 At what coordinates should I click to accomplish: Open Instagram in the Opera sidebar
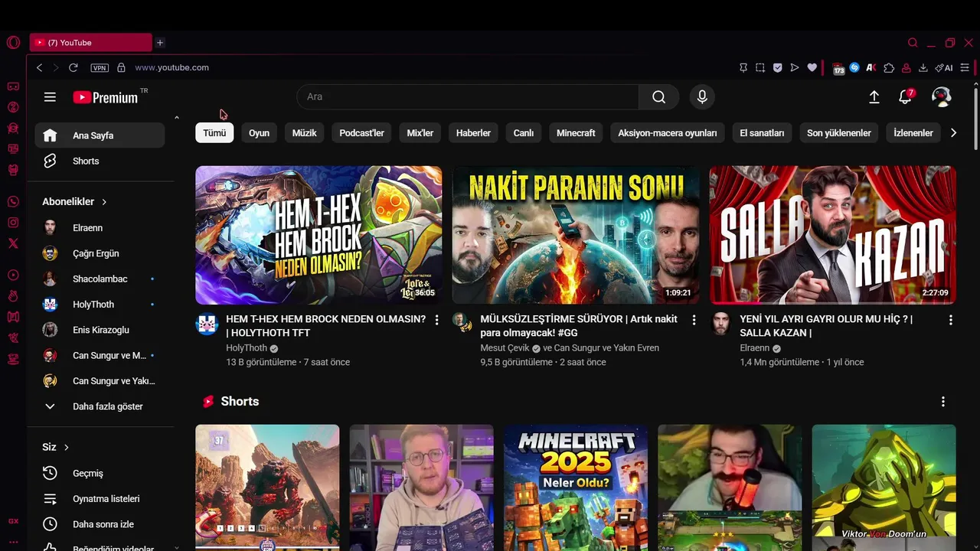(x=13, y=223)
